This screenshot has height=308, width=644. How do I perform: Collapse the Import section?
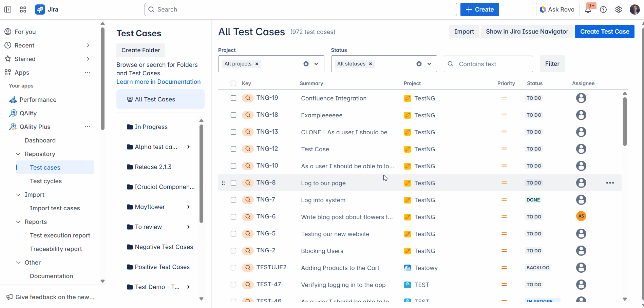(x=18, y=195)
